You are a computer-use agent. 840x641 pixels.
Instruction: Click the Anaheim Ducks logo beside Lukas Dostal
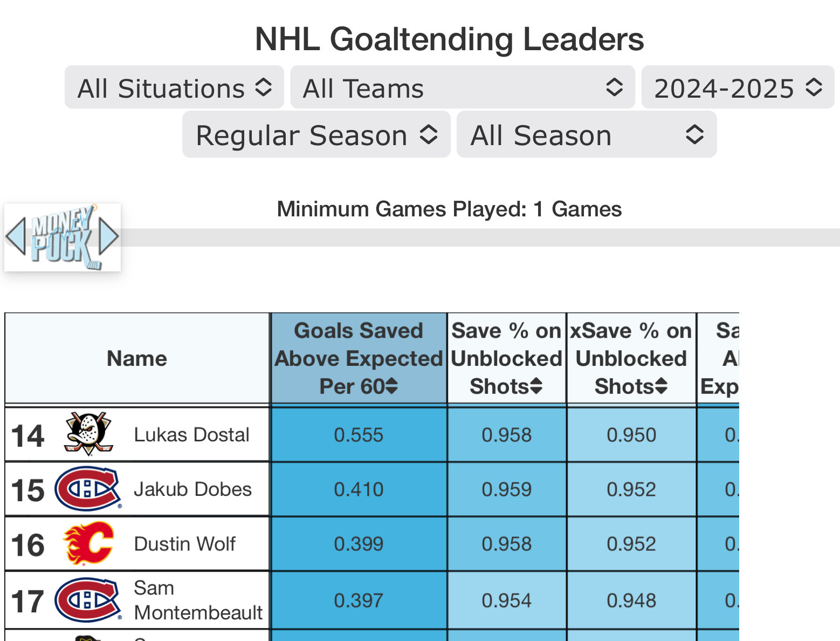click(x=88, y=434)
